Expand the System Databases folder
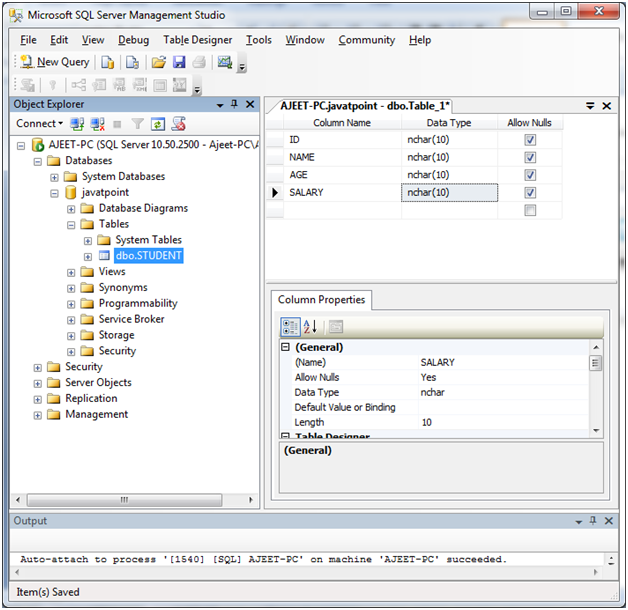The image size is (628, 610). 54,177
